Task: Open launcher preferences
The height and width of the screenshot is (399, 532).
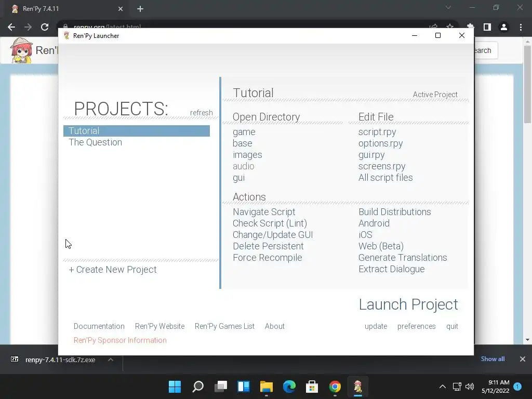Action: click(x=416, y=326)
